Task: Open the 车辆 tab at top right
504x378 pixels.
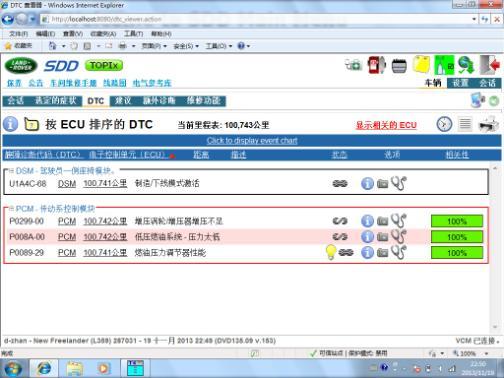Action: tap(433, 83)
